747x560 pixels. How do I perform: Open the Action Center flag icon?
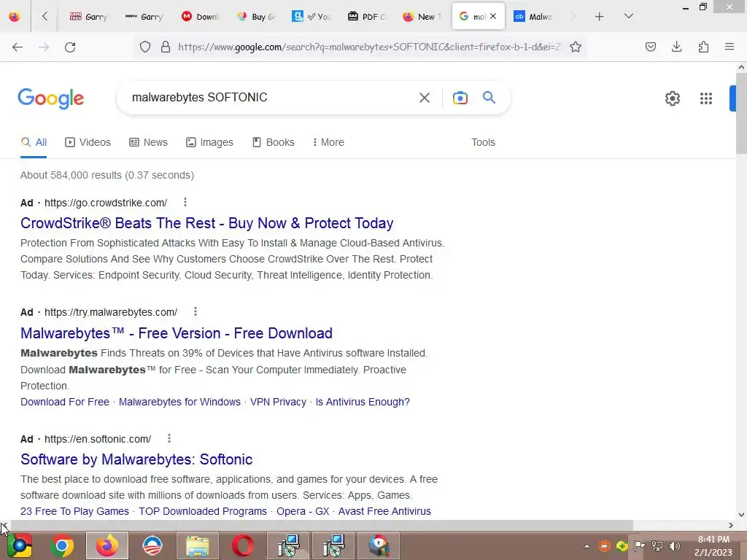(639, 546)
